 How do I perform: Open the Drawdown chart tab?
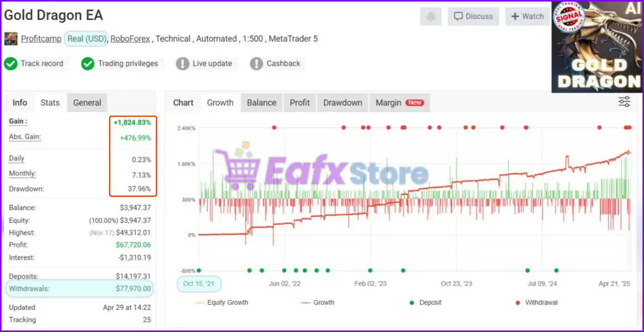pyautogui.click(x=343, y=103)
